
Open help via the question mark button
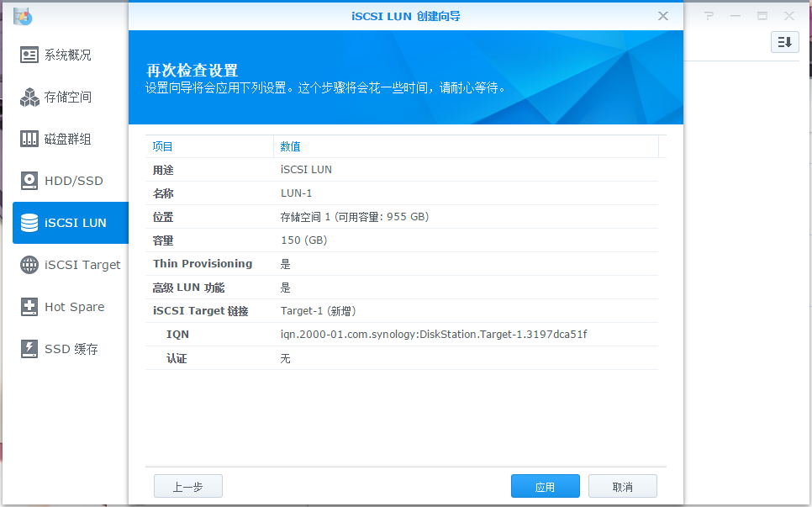[709, 16]
